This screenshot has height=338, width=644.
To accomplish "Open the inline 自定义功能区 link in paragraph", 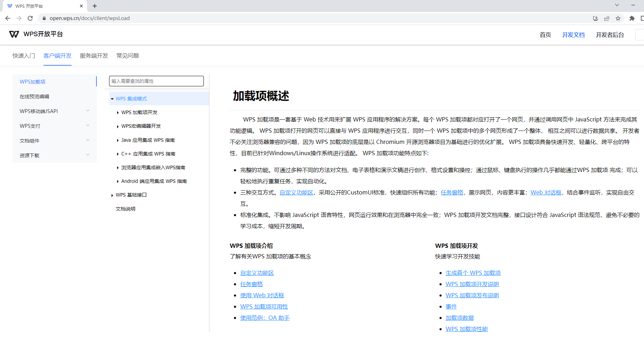I will pyautogui.click(x=296, y=193).
